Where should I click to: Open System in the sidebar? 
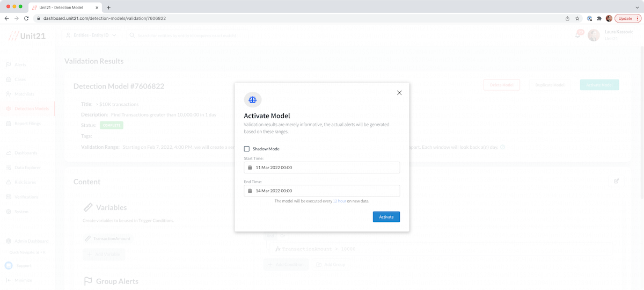[x=18, y=212]
